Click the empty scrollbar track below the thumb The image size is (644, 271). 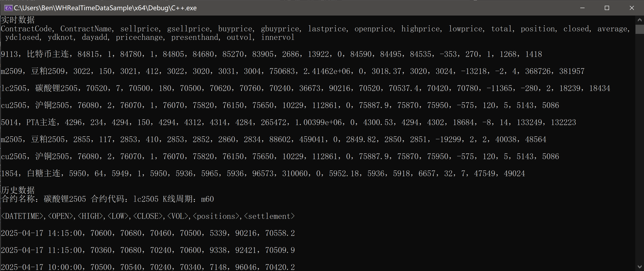[x=640, y=150]
